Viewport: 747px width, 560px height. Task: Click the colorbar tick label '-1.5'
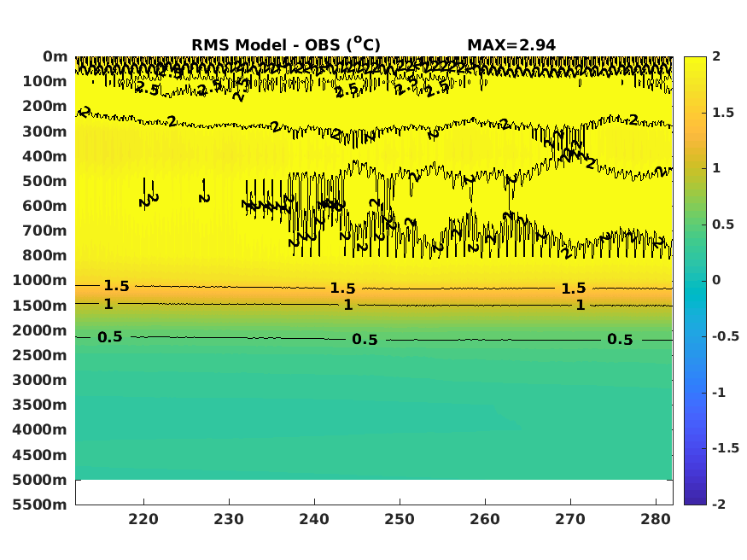coord(726,448)
